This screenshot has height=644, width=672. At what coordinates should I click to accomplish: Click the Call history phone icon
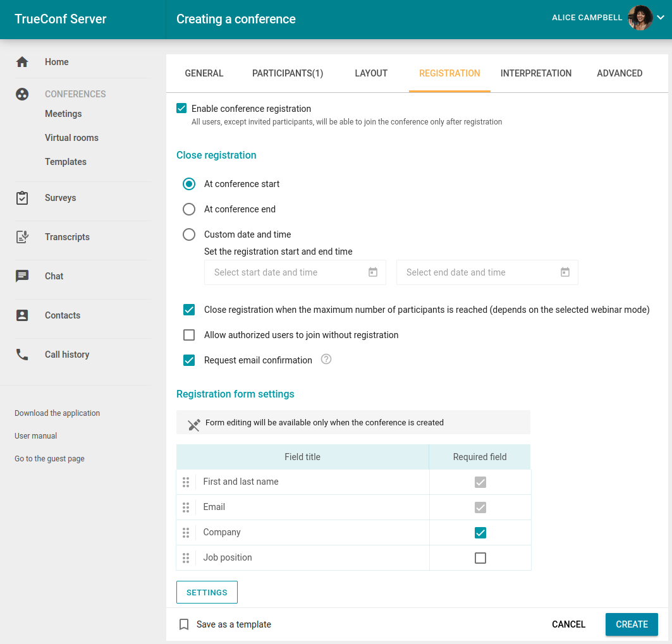pyautogui.click(x=22, y=355)
